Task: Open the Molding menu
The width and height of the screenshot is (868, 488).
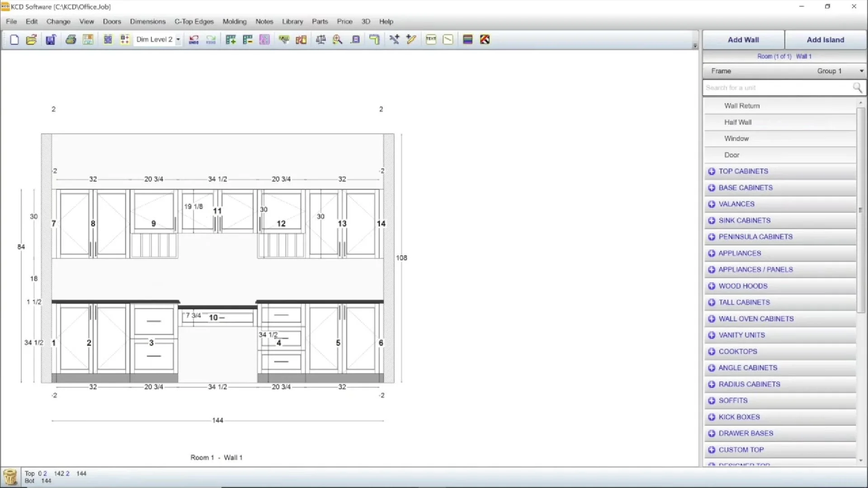Action: 234,21
